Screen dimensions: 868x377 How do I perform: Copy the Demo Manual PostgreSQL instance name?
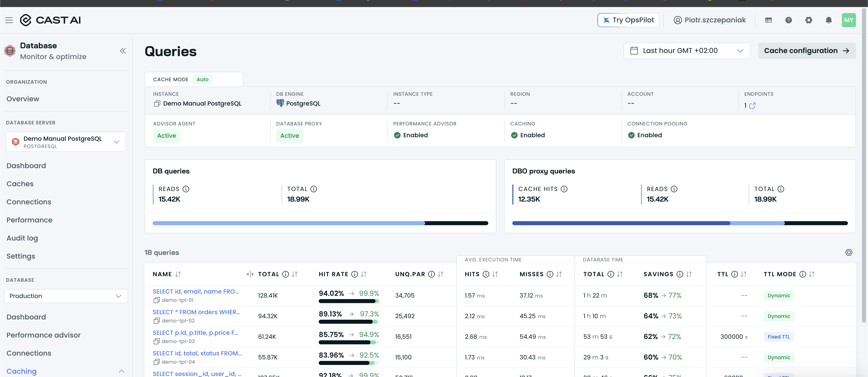click(157, 104)
